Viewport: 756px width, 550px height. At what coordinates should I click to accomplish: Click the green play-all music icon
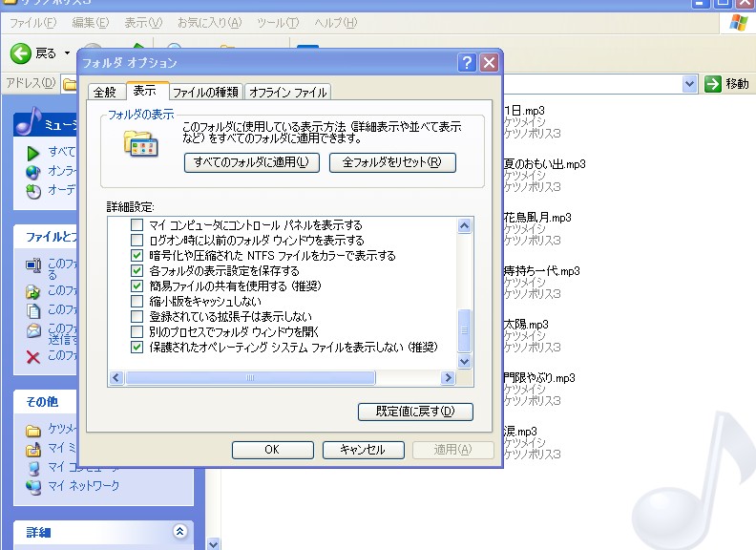(33, 152)
